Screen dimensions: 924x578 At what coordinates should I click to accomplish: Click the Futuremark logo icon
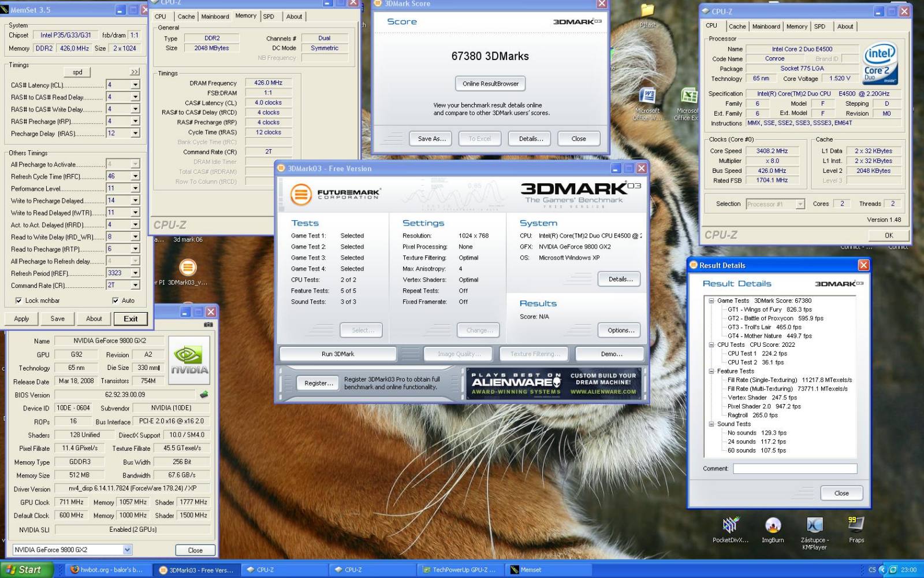[x=301, y=194]
